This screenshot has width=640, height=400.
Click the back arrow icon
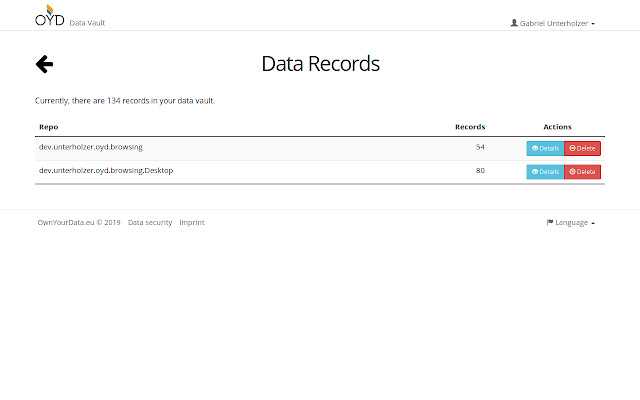[44, 64]
